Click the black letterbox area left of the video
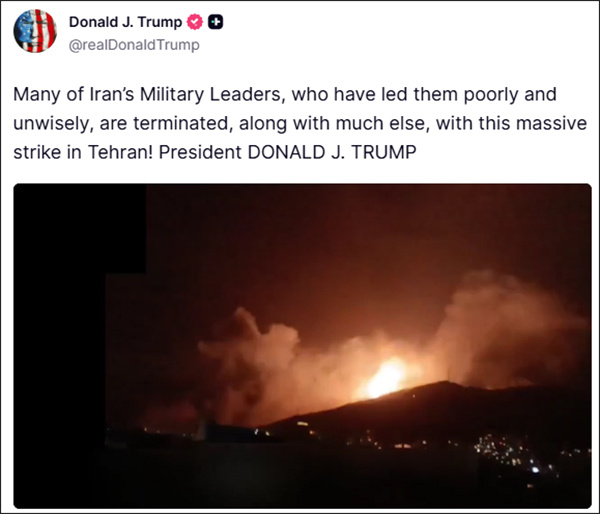The height and width of the screenshot is (514, 600). point(61,344)
